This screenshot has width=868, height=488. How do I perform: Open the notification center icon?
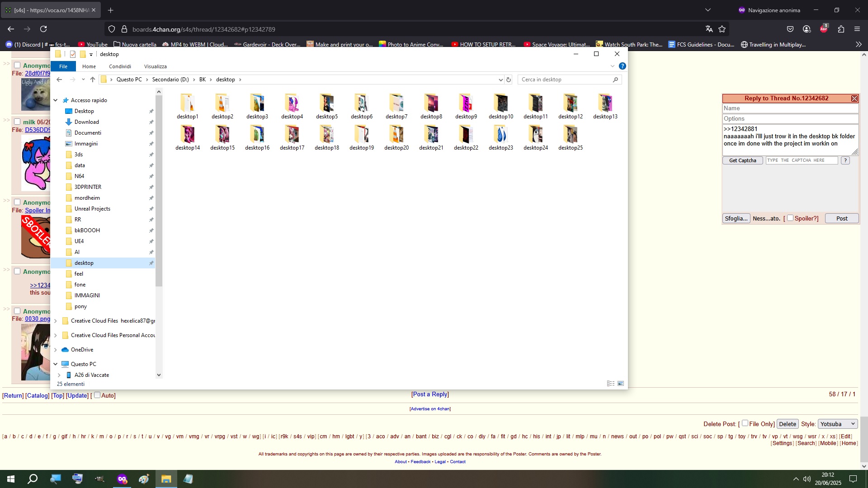point(853,479)
